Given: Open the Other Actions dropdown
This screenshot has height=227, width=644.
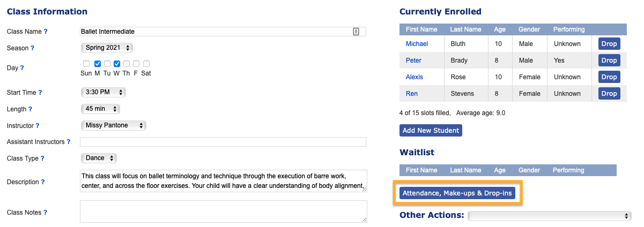Looking at the screenshot, I should 550,215.
